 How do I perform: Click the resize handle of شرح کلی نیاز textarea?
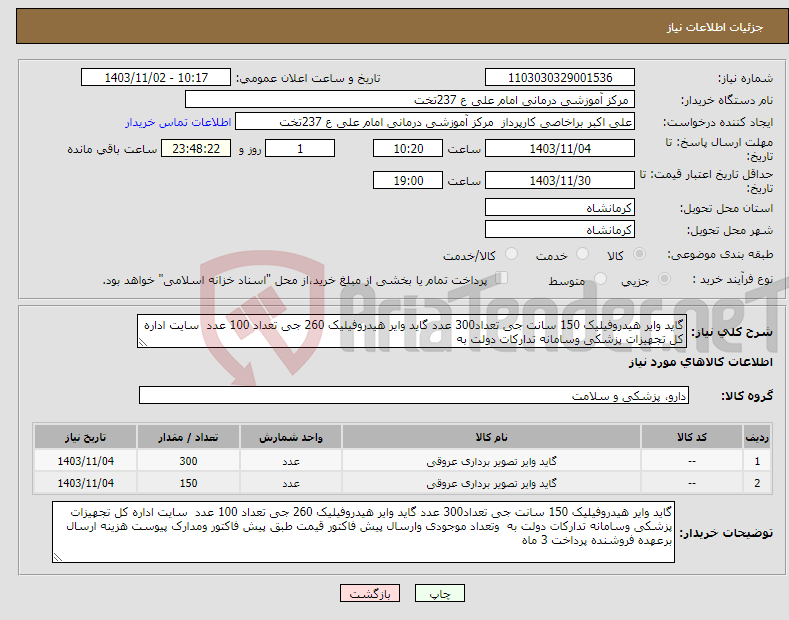coord(143,342)
